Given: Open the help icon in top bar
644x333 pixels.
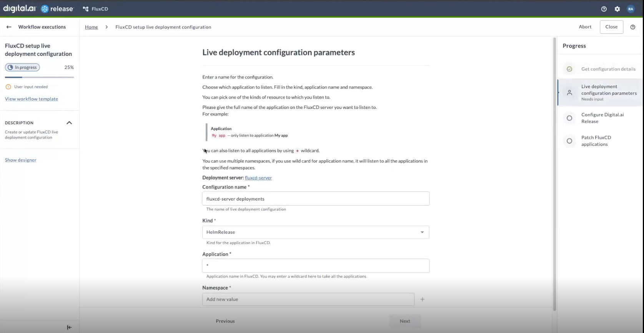Looking at the screenshot, I should pos(604,9).
